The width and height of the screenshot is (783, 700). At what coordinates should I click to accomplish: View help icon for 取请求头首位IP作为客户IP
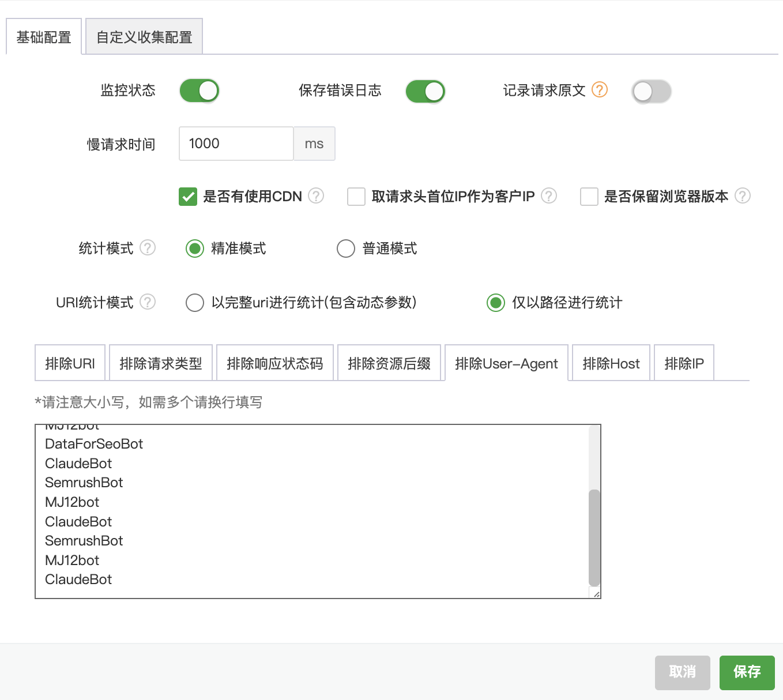[x=549, y=196]
